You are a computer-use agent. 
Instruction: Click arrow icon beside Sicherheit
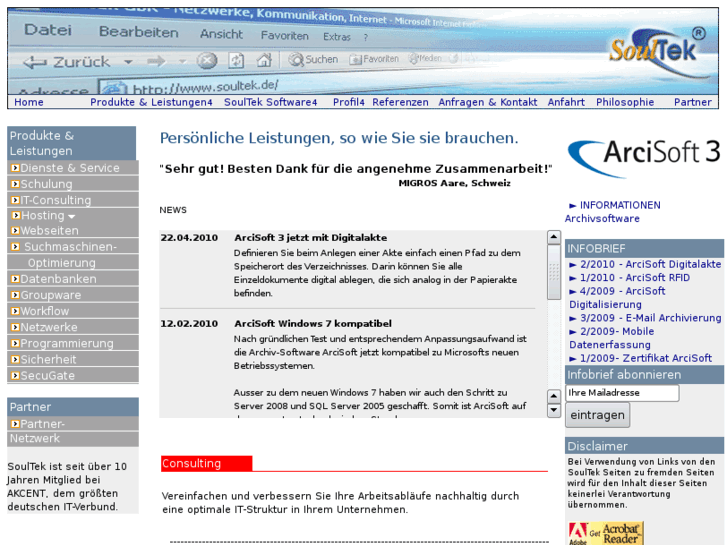pyautogui.click(x=15, y=359)
